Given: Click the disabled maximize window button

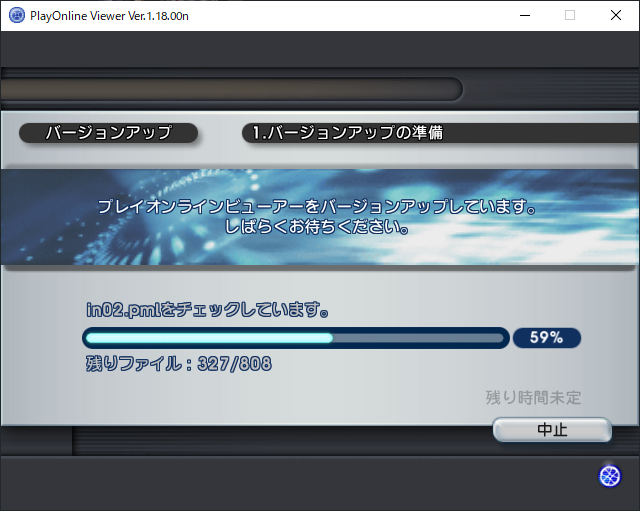Looking at the screenshot, I should 570,16.
